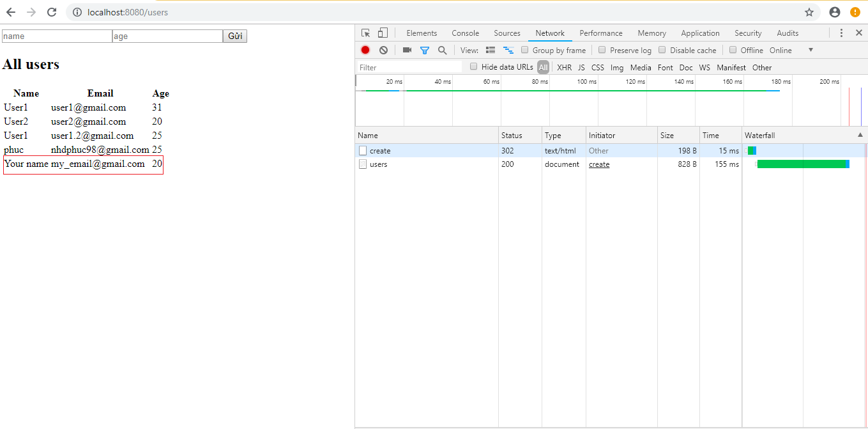Click the name input field

pyautogui.click(x=57, y=36)
